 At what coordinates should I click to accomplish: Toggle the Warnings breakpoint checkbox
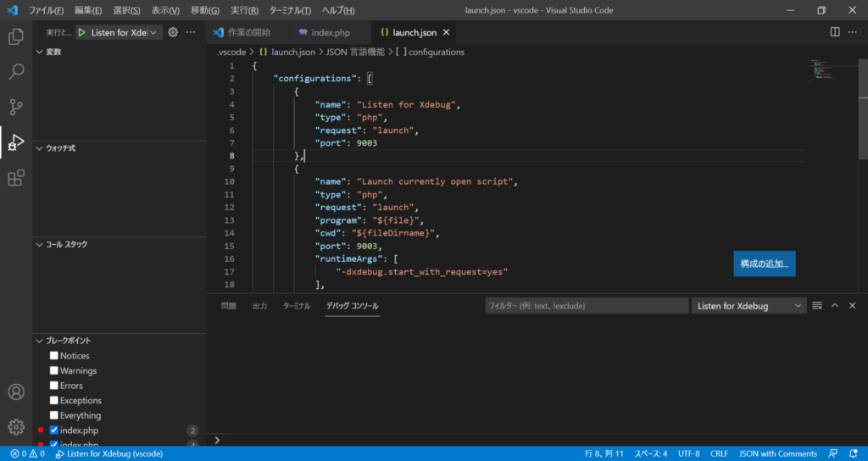(x=53, y=371)
